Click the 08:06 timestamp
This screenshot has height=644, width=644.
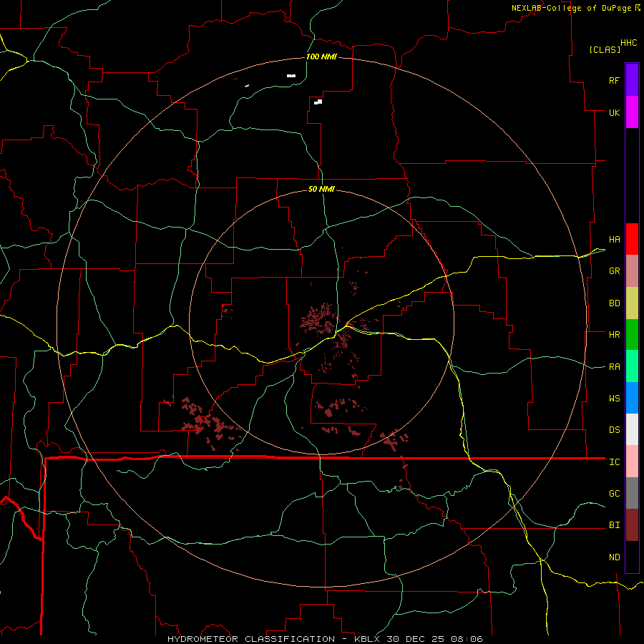click(x=467, y=639)
